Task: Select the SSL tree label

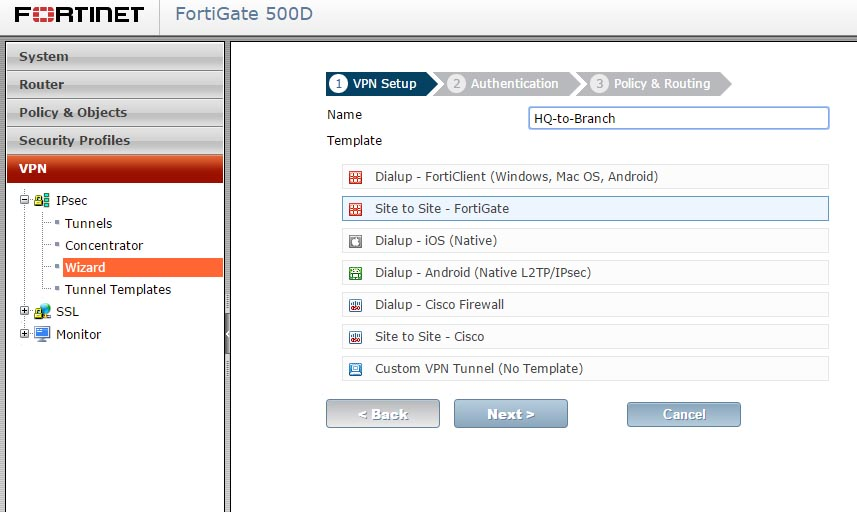Action: click(x=67, y=311)
